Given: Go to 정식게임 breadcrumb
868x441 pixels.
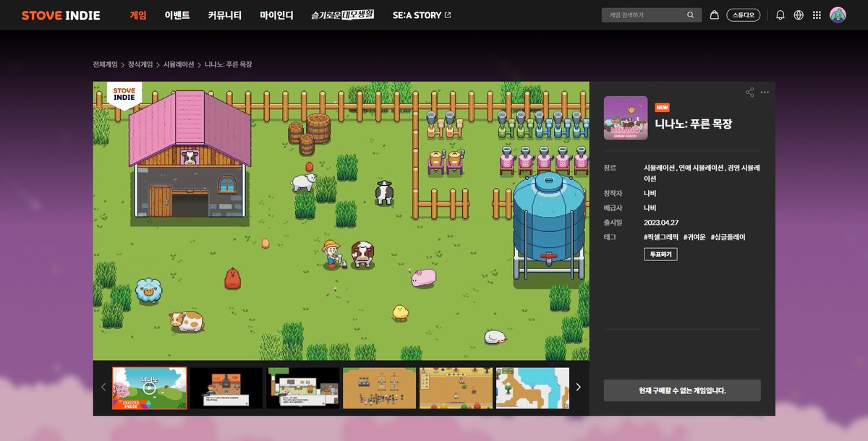Looking at the screenshot, I should tap(140, 64).
